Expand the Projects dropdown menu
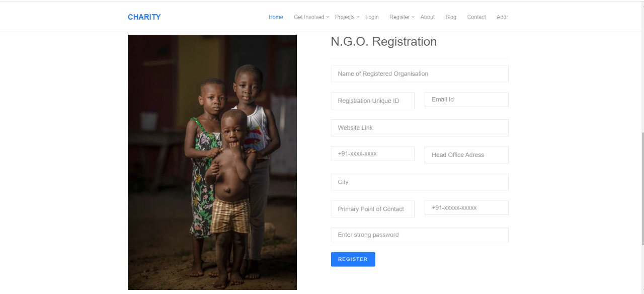The width and height of the screenshot is (644, 294). click(347, 17)
